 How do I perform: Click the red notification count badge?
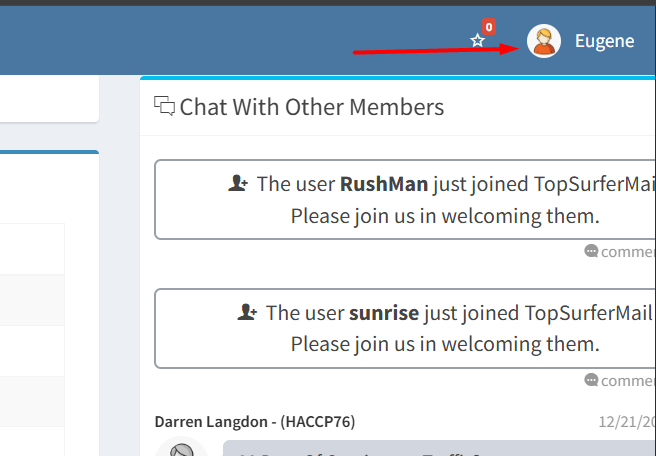(488, 27)
